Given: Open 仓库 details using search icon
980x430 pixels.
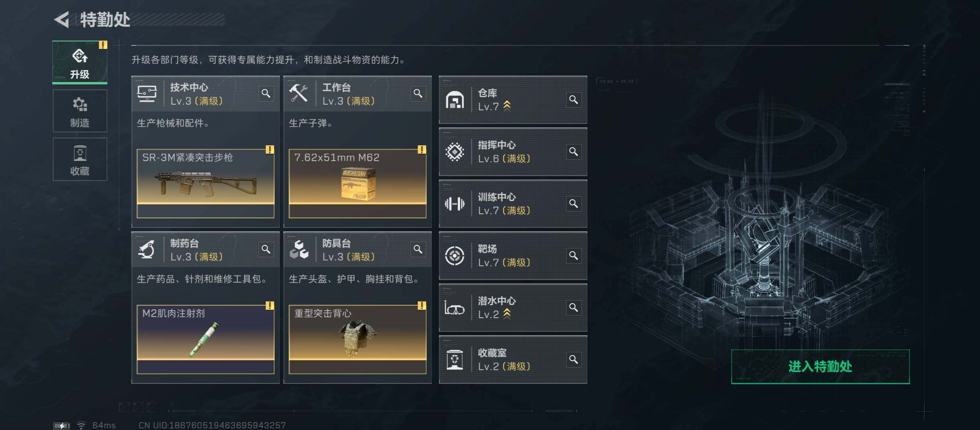Looking at the screenshot, I should [x=574, y=100].
